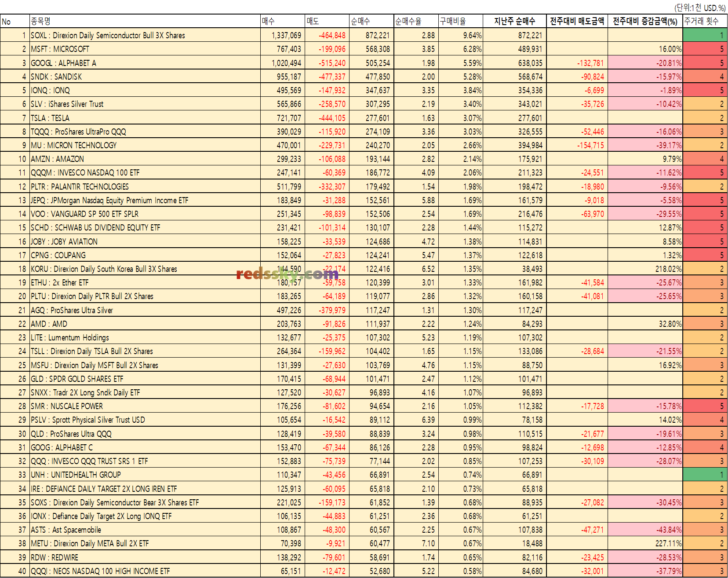Select the CPNG : COUPANG cell
The height and width of the screenshot is (578, 728).
point(145,255)
